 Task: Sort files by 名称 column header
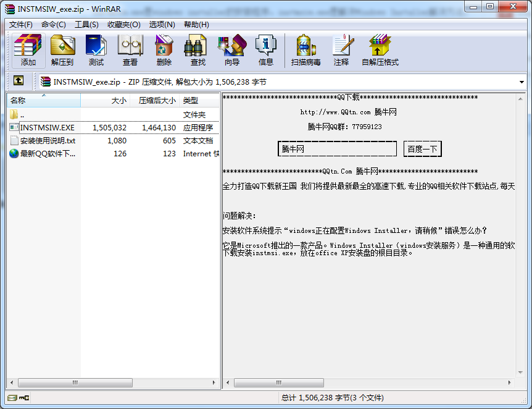[43, 100]
